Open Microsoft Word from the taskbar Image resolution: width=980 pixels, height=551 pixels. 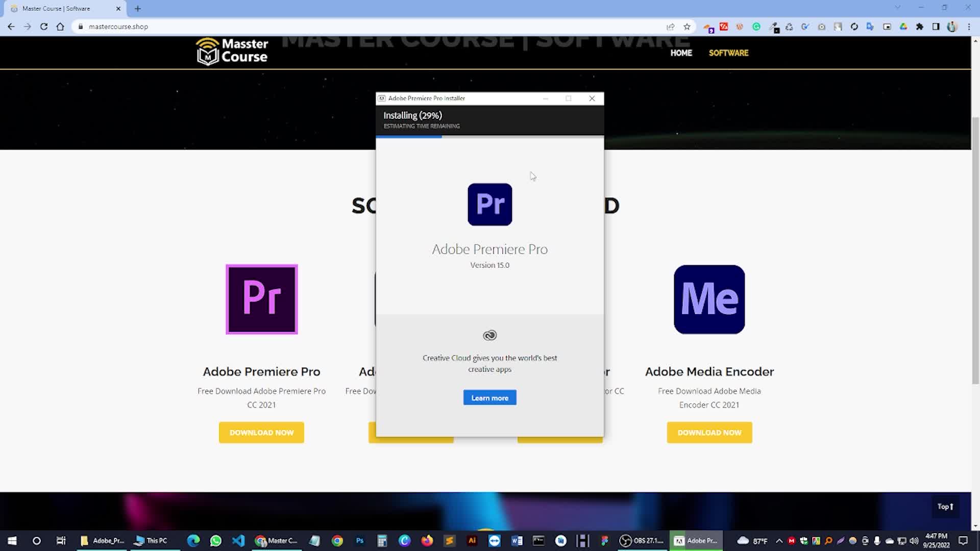tap(516, 541)
